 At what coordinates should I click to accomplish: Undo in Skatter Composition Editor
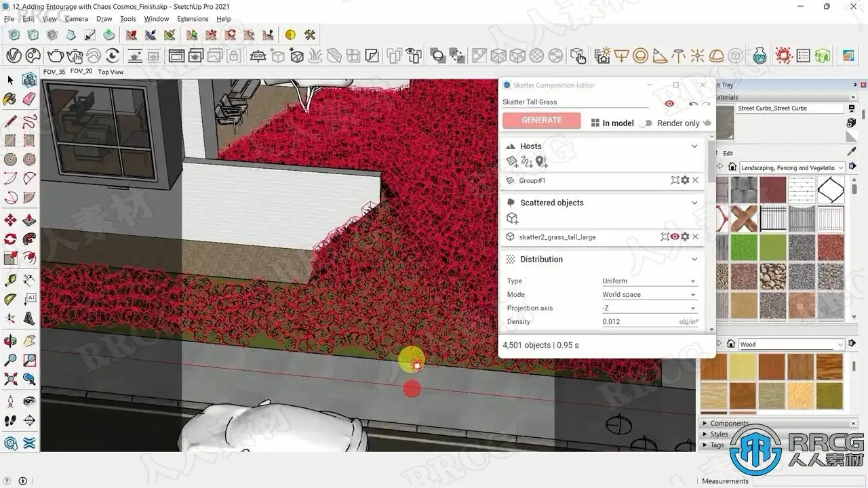point(693,104)
